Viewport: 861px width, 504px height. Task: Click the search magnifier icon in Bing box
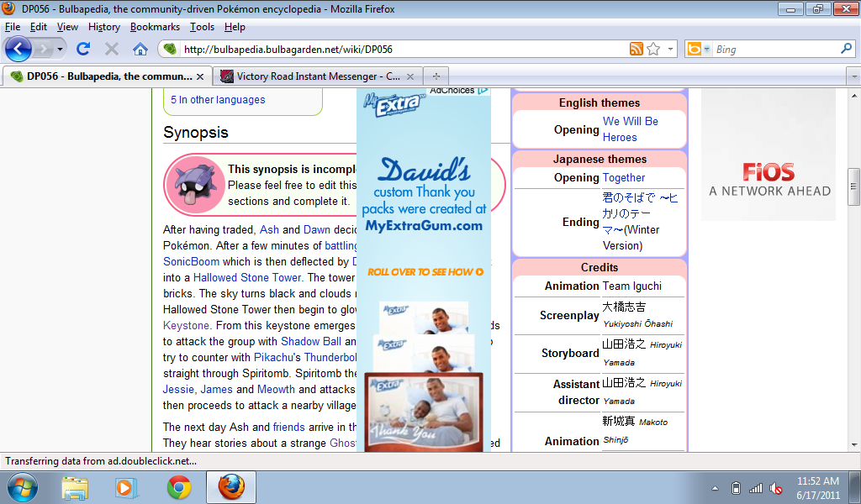pos(847,49)
